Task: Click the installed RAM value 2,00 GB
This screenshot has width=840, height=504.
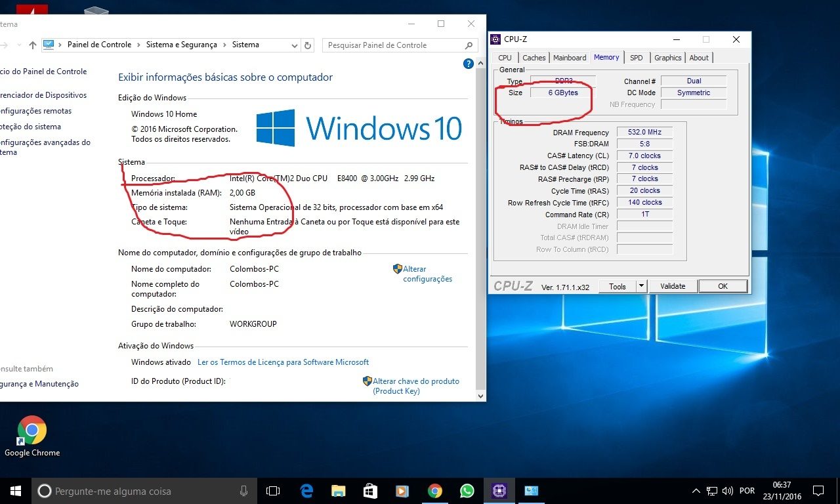Action: click(242, 193)
